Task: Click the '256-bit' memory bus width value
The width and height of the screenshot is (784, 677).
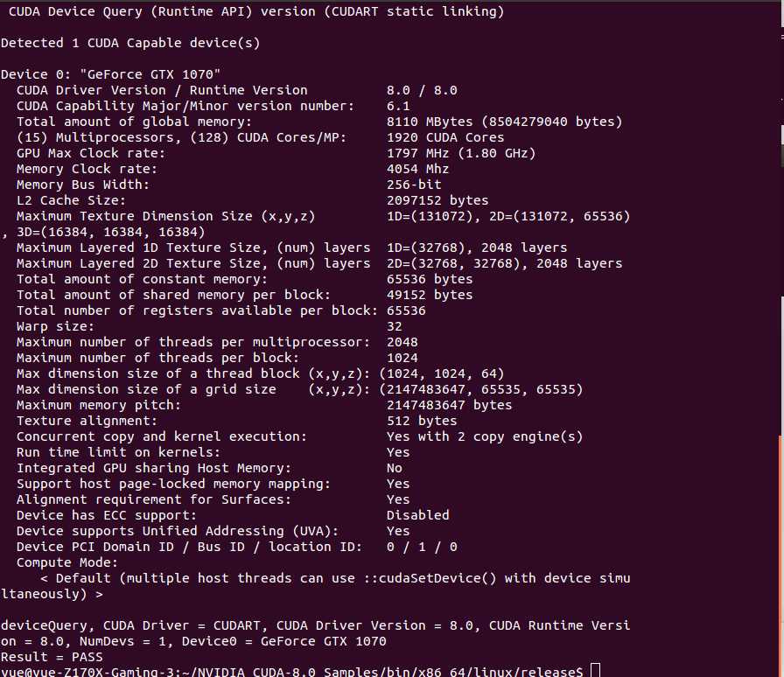Action: [x=414, y=185]
